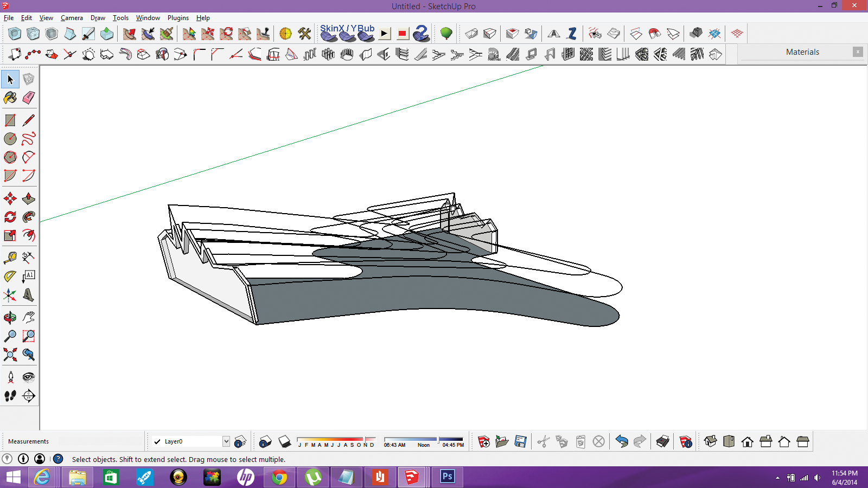Click the SkinX / YBub play button
This screenshot has width=868, height=488.
385,34
